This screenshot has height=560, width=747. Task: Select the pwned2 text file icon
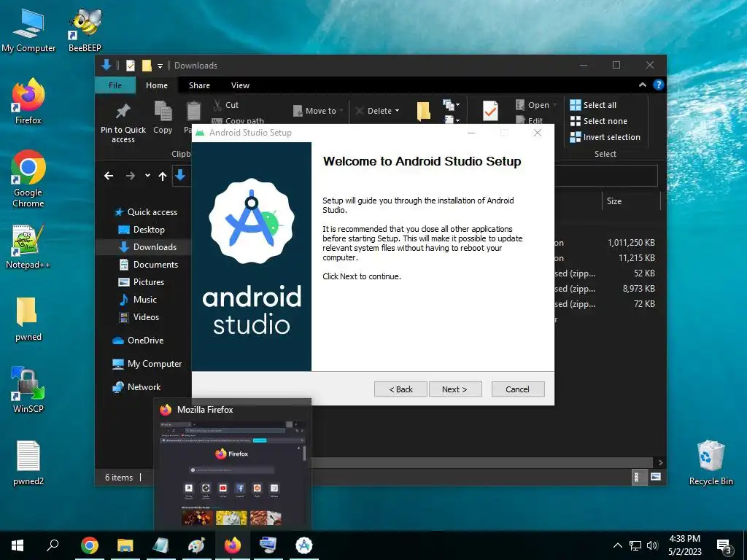click(28, 462)
